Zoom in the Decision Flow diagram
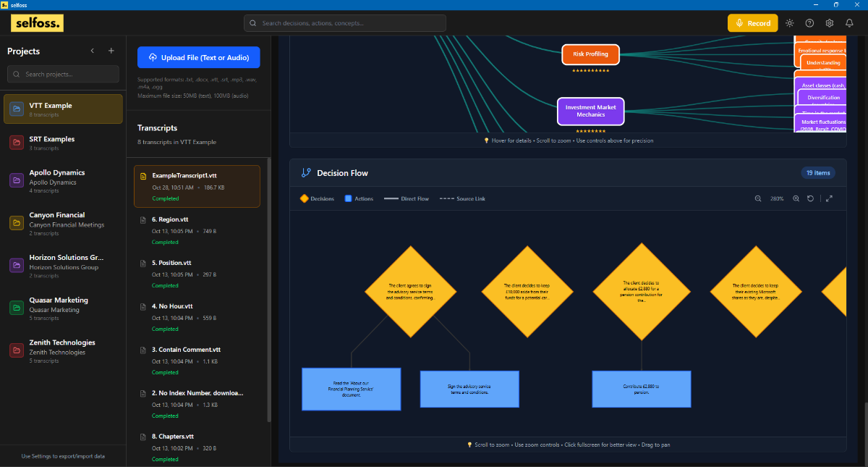Image resolution: width=868 pixels, height=467 pixels. pyautogui.click(x=796, y=198)
